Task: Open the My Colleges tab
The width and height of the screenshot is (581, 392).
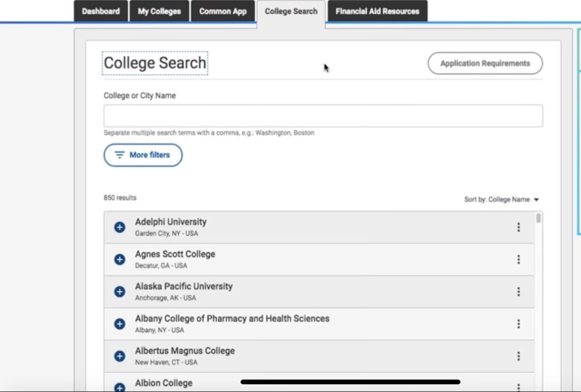Action: [159, 11]
